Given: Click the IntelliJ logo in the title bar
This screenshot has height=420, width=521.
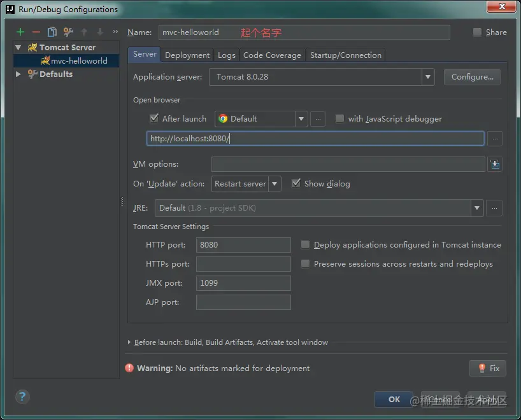Looking at the screenshot, I should coord(10,10).
